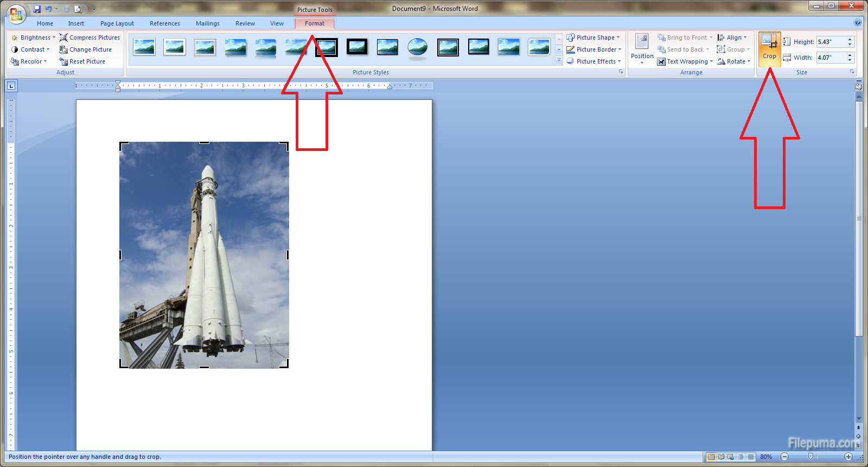Open the Rotate dropdown
Image resolution: width=868 pixels, height=467 pixels.
pos(733,61)
